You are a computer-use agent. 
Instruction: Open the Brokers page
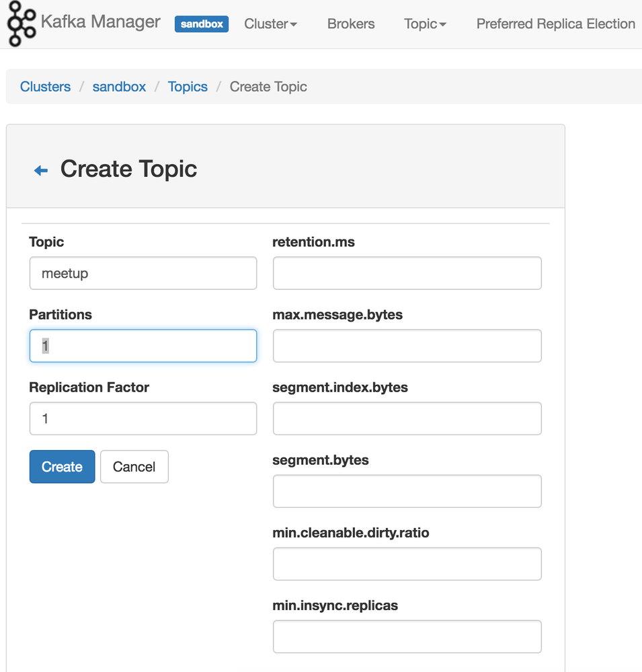coord(351,24)
